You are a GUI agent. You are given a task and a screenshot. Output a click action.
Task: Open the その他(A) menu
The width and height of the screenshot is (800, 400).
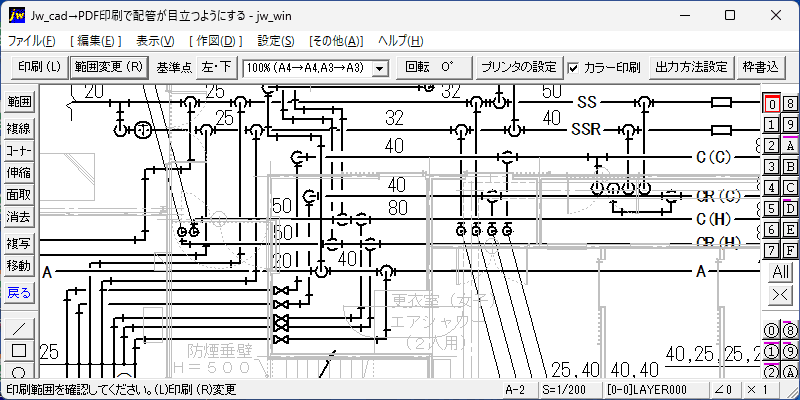pyautogui.click(x=336, y=41)
